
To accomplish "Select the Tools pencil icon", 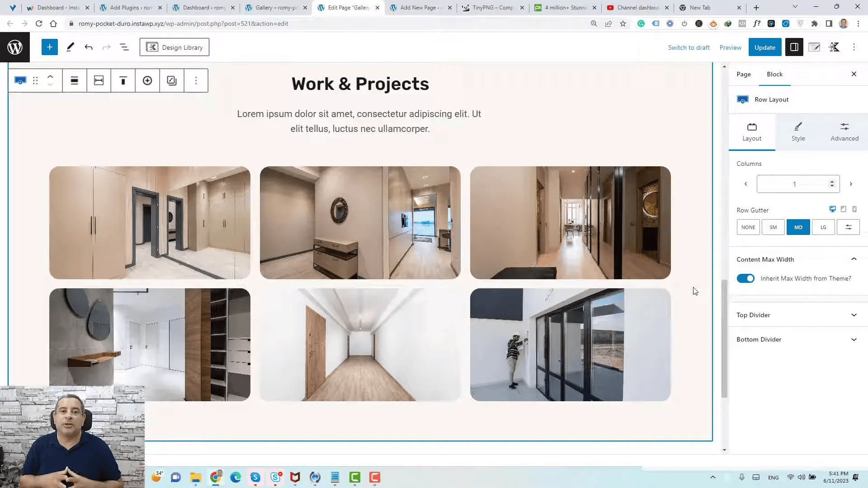I will [70, 47].
